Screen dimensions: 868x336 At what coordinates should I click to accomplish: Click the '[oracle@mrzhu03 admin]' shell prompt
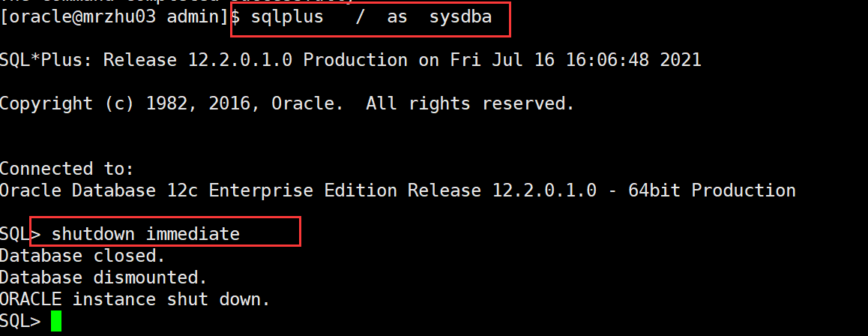(115, 17)
